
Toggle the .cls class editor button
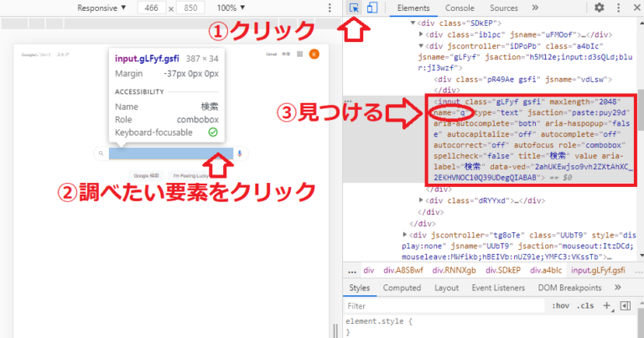coord(585,306)
